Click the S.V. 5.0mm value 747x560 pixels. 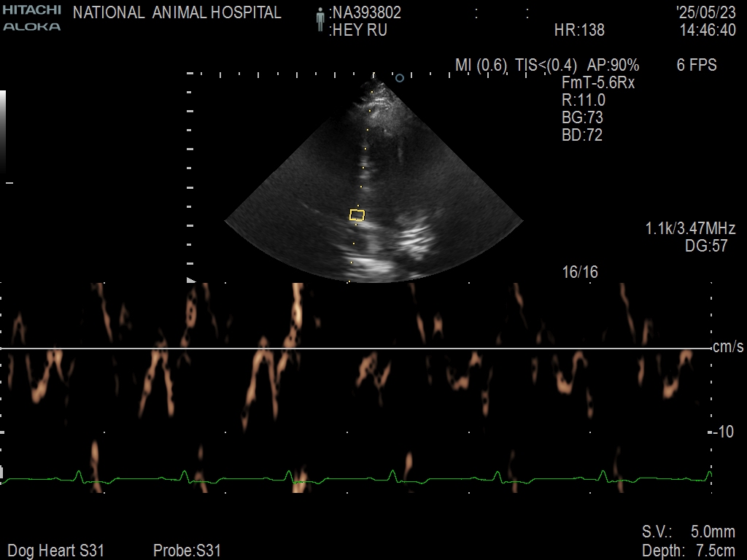688,532
